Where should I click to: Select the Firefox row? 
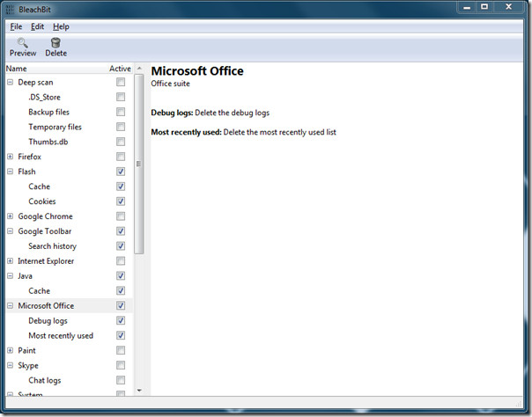[x=70, y=157]
